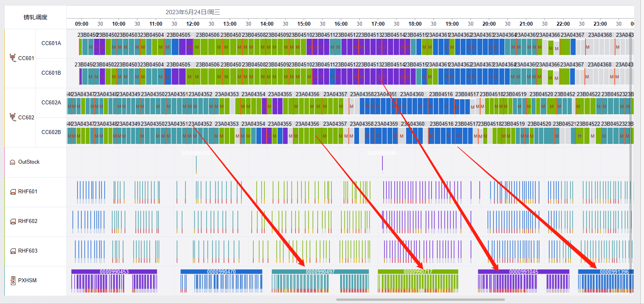Click the CC602 caster machine icon

point(13,117)
